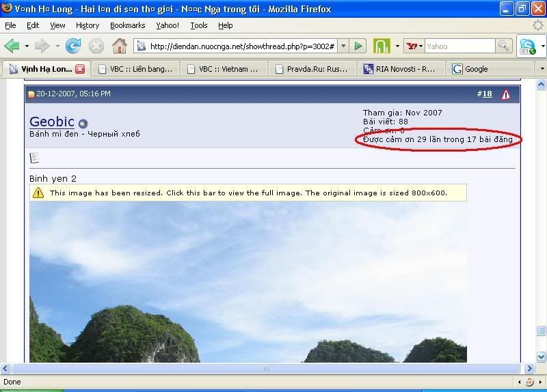Open the address bar URL history dropdown
The height and width of the screenshot is (392, 547).
[343, 46]
